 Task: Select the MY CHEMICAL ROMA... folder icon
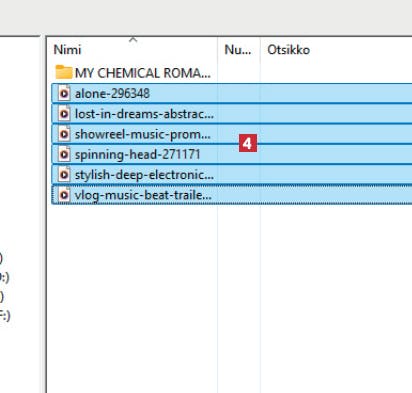point(64,72)
